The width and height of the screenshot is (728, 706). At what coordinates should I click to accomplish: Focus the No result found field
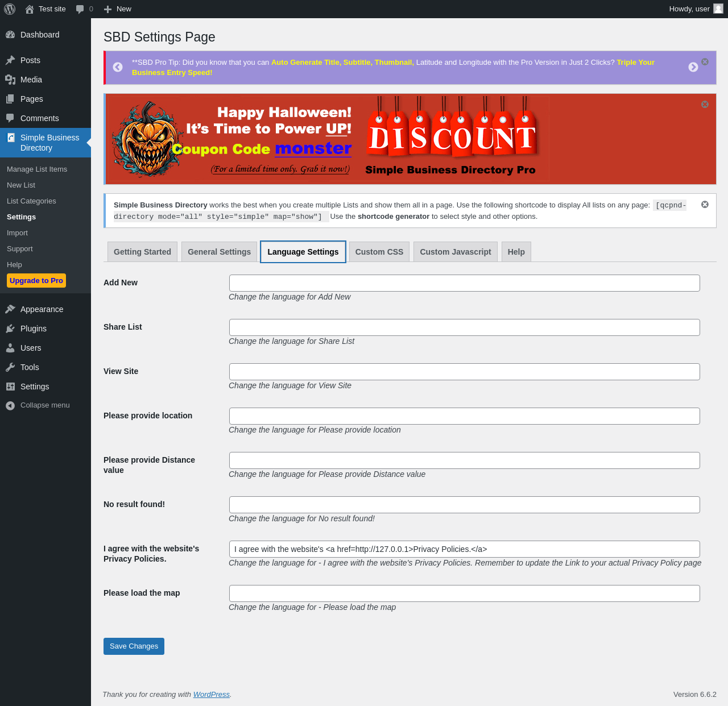(x=465, y=505)
